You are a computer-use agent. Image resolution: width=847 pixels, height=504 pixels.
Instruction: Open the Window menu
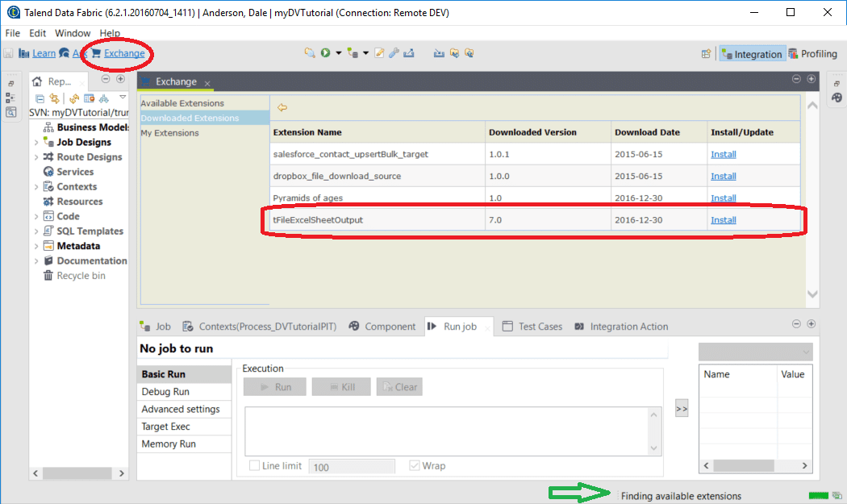(x=72, y=33)
